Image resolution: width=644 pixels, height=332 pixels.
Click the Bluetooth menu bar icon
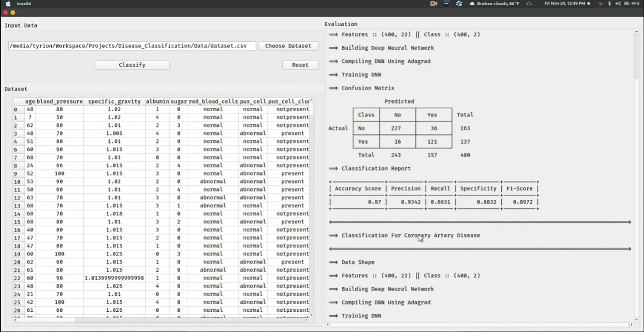[x=609, y=4]
